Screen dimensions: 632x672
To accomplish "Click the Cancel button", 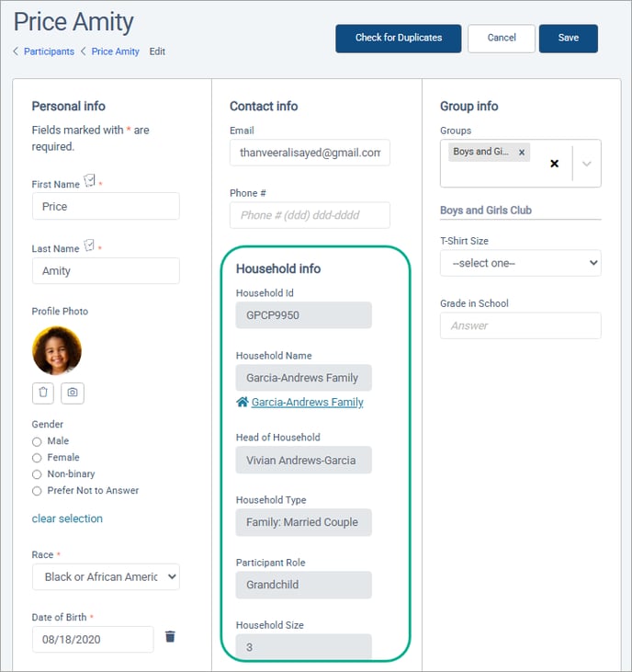I will point(502,38).
